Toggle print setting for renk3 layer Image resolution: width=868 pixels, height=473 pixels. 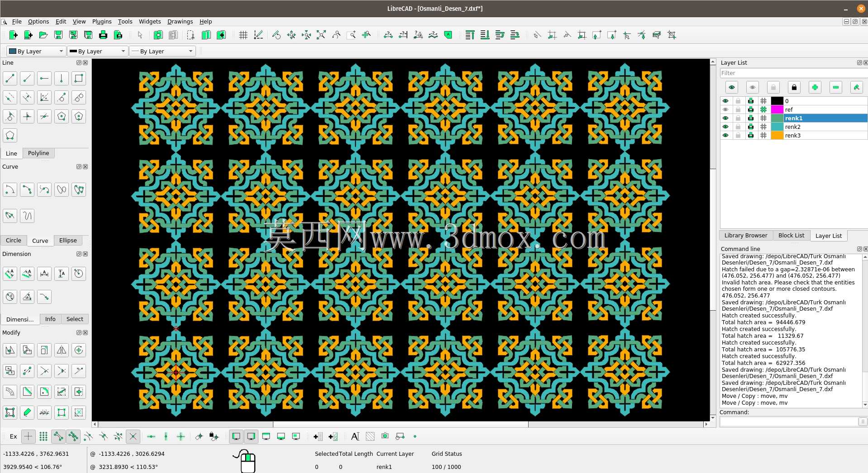751,135
